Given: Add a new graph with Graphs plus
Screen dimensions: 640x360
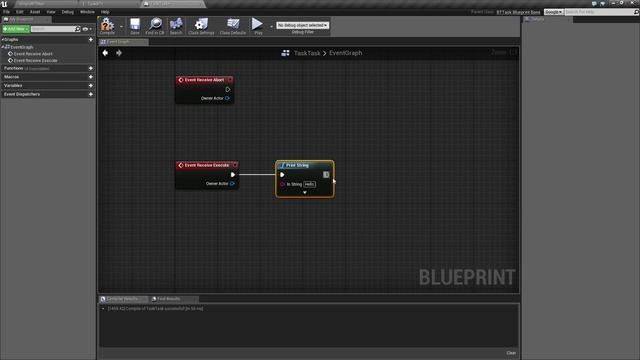Looking at the screenshot, I should point(91,40).
